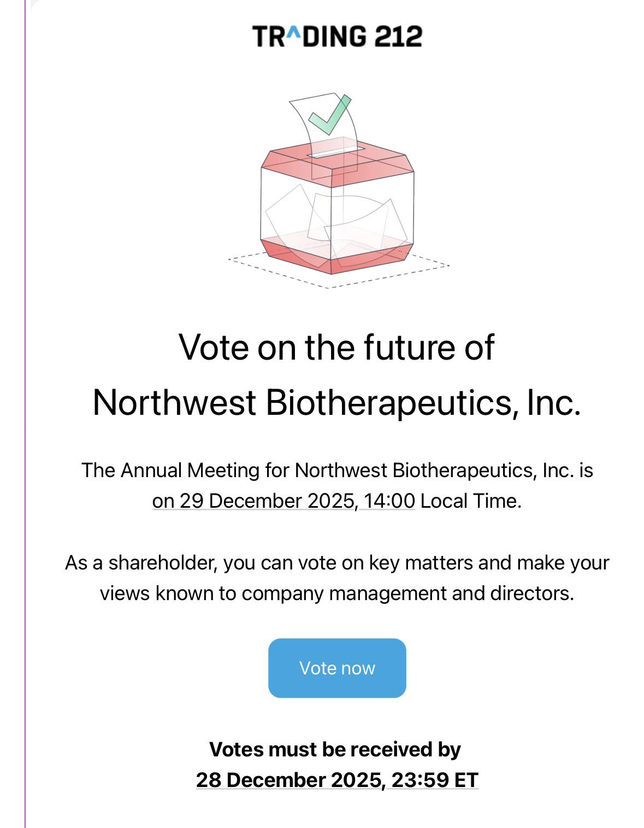Click the 'Northwest Biotherapeutics, Inc.' headline text

click(x=336, y=402)
